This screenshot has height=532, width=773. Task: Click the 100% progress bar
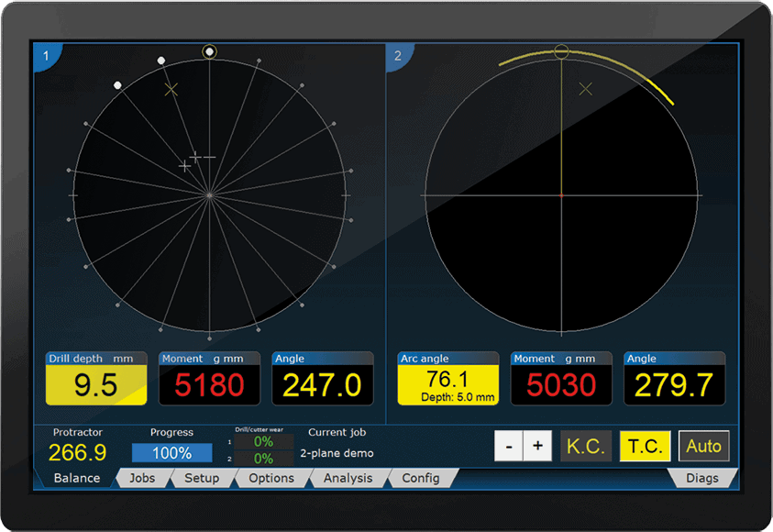(171, 452)
